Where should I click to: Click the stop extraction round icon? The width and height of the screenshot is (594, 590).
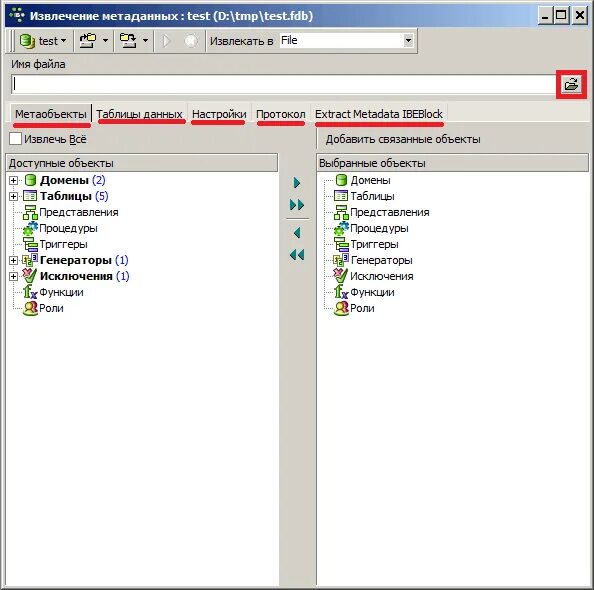[191, 41]
